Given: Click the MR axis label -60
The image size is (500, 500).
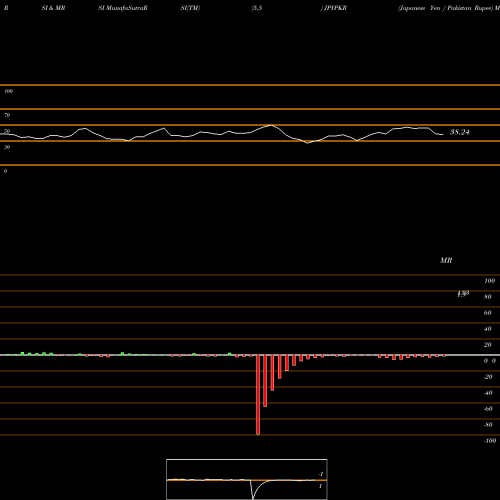Looking at the screenshot, I should point(488,409).
